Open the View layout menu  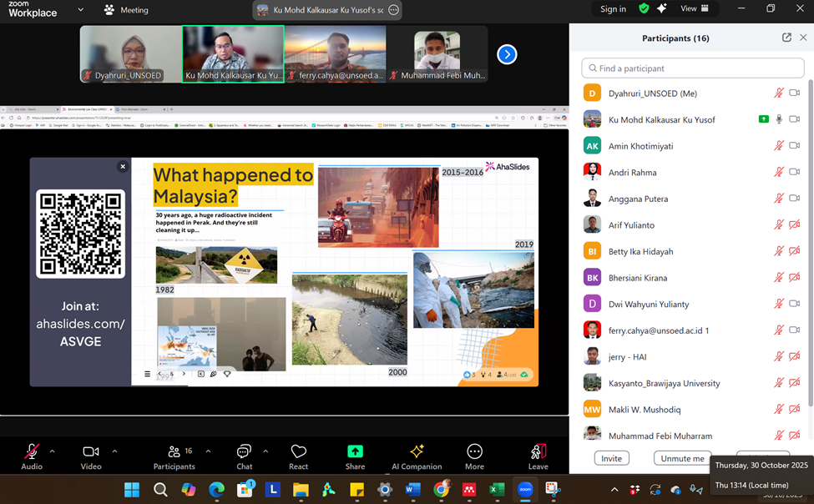[694, 9]
